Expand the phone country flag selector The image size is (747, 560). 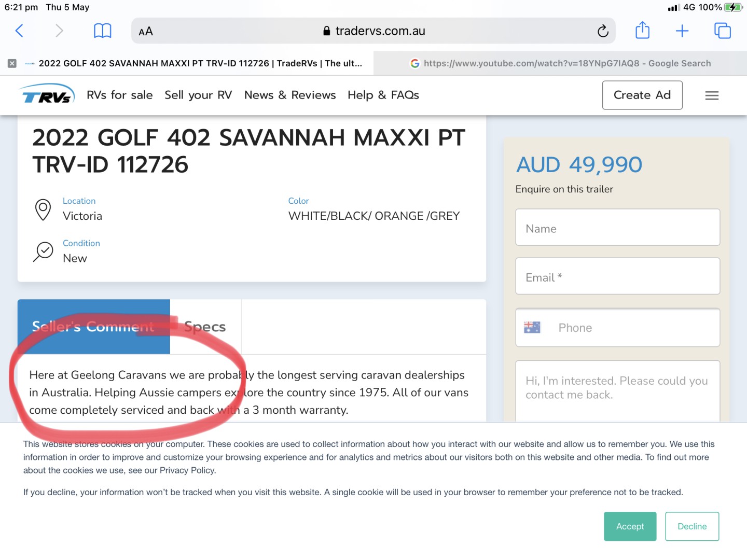click(x=532, y=328)
